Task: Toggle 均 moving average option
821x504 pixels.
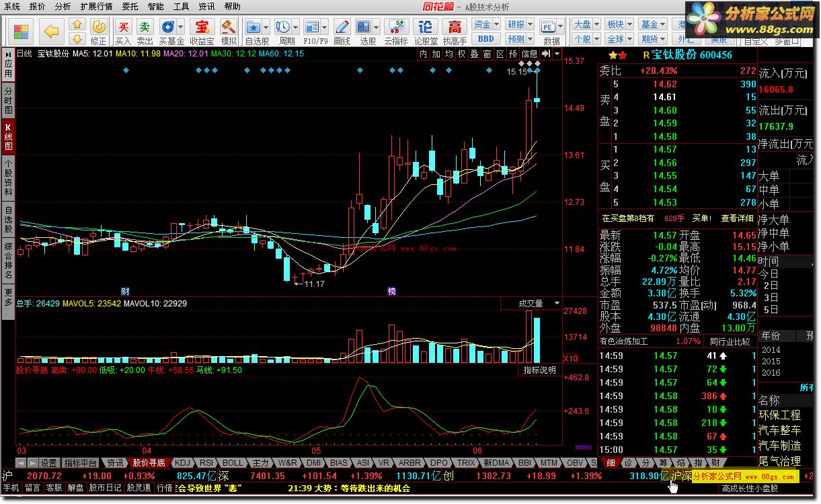Action: click(x=448, y=53)
